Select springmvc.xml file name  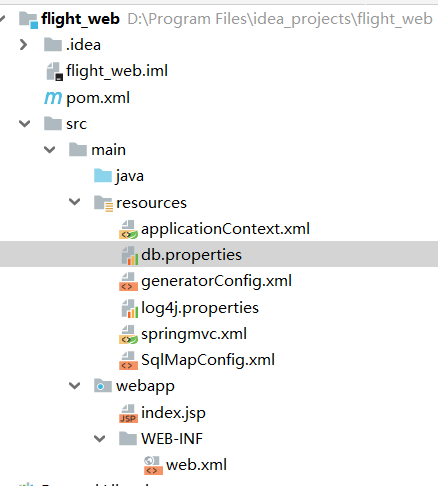(194, 334)
